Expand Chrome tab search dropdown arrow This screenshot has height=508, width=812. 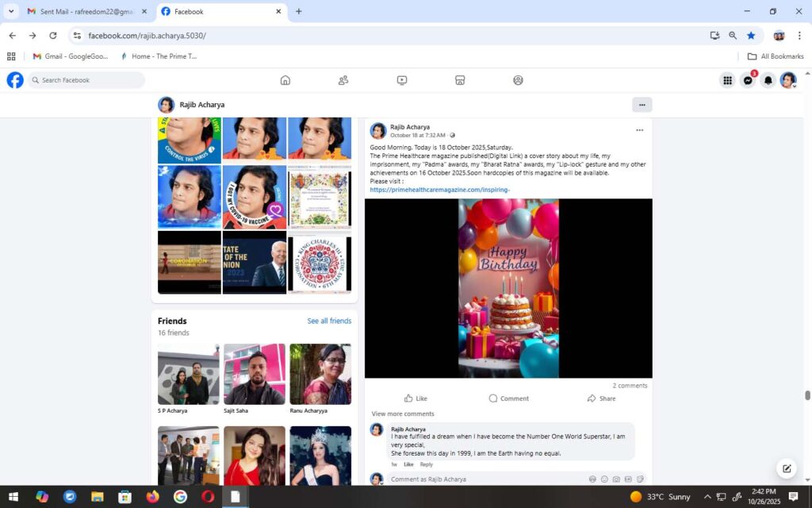click(x=11, y=12)
